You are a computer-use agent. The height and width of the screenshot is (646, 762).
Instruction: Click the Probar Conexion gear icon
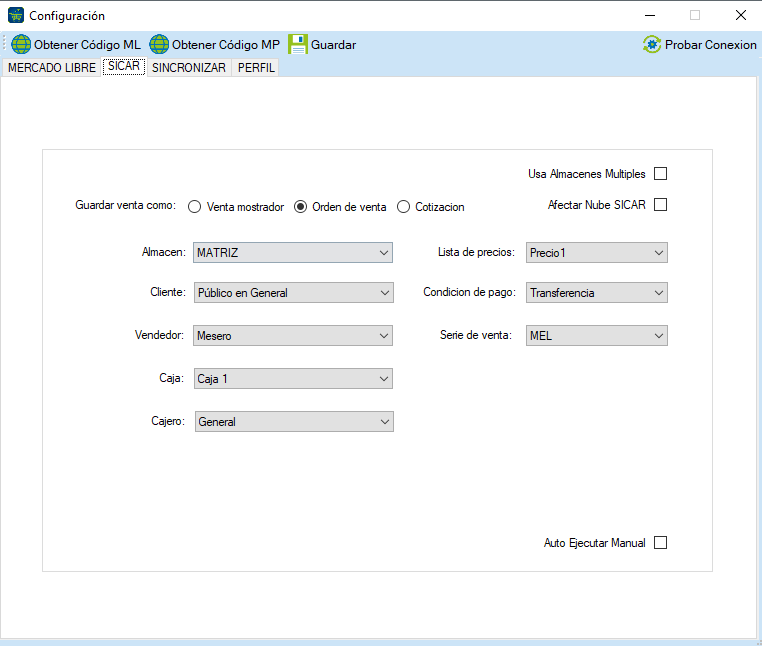652,44
